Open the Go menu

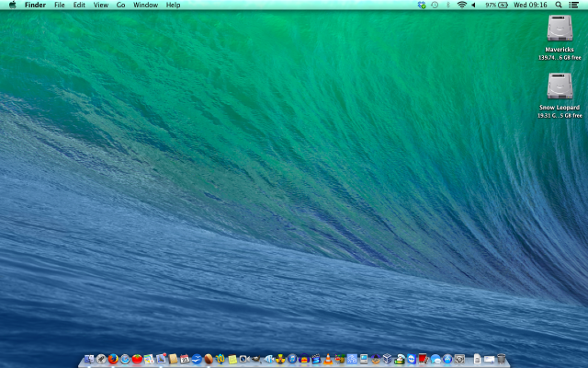(120, 5)
